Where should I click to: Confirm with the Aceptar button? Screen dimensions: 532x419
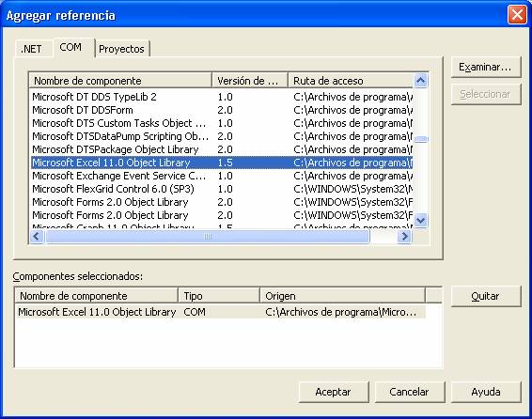pos(334,392)
